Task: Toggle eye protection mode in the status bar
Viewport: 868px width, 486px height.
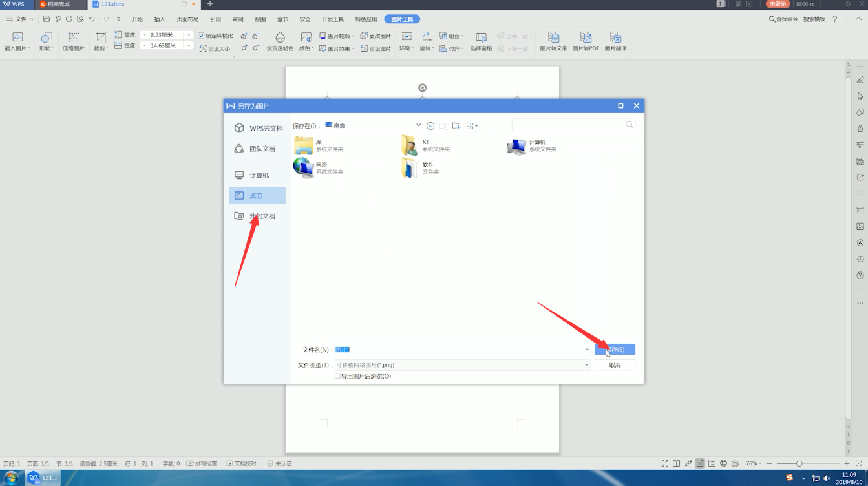Action: (736, 463)
